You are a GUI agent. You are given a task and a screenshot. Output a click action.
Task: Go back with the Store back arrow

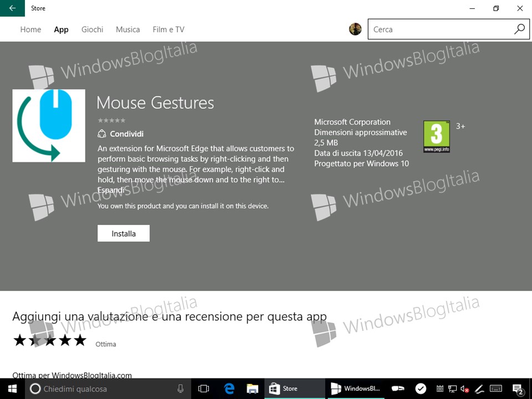(x=12, y=8)
